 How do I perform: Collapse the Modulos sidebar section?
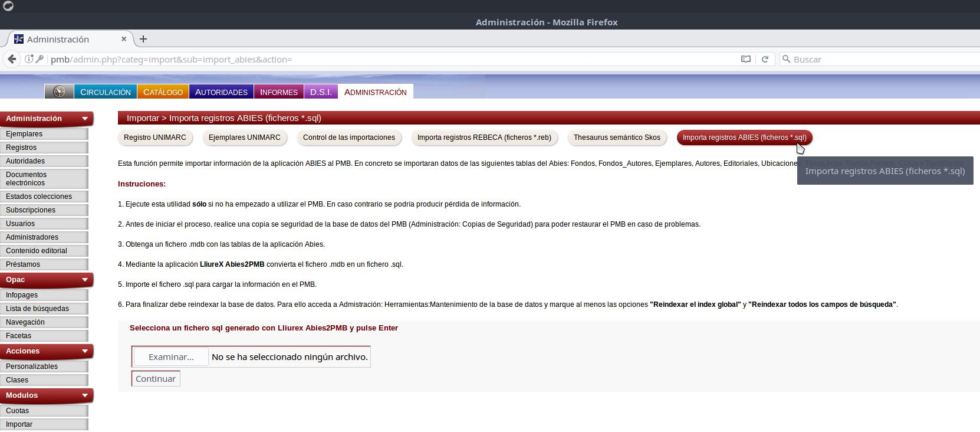tap(85, 395)
